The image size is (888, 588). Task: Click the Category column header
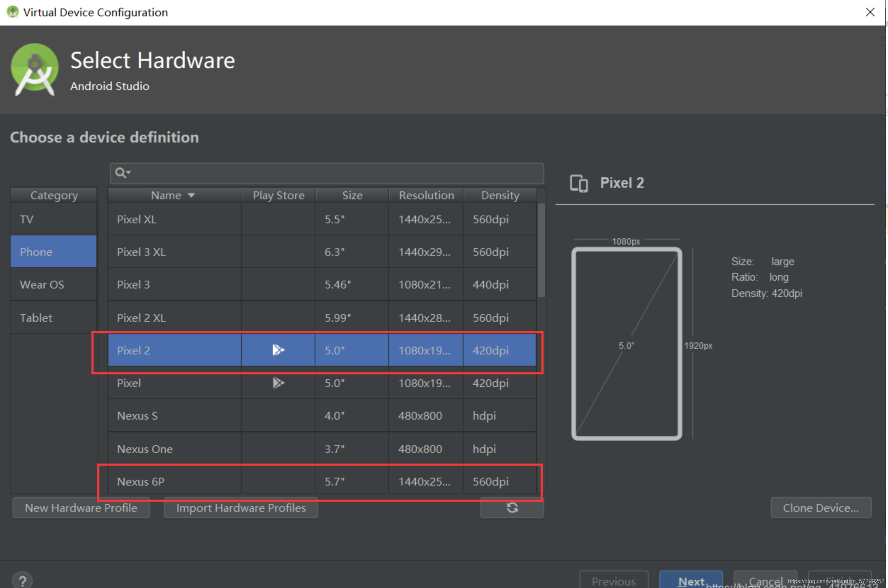[x=54, y=195]
